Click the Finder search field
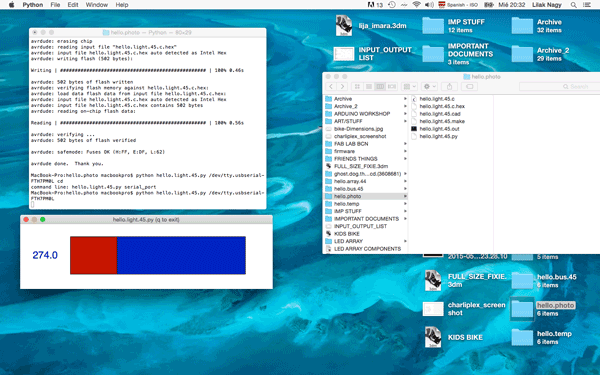This screenshot has width=600, height=375. pyautogui.click(x=559, y=87)
